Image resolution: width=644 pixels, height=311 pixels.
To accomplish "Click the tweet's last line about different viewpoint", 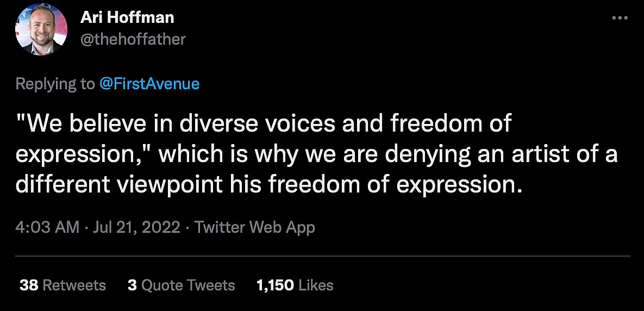I will tap(269, 185).
